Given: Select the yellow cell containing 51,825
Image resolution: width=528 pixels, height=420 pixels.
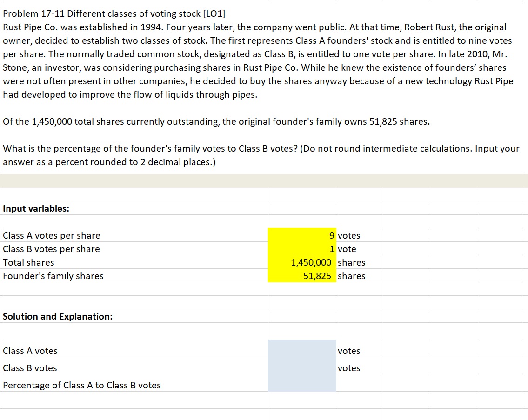Looking at the screenshot, I should click(302, 275).
